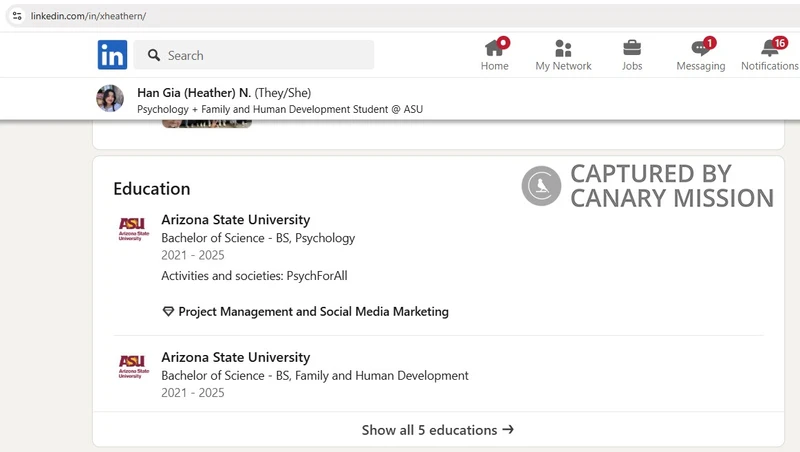Click 'Bachelor of Science - BS, Psychology' text
This screenshot has width=800, height=452.
pyautogui.click(x=258, y=238)
